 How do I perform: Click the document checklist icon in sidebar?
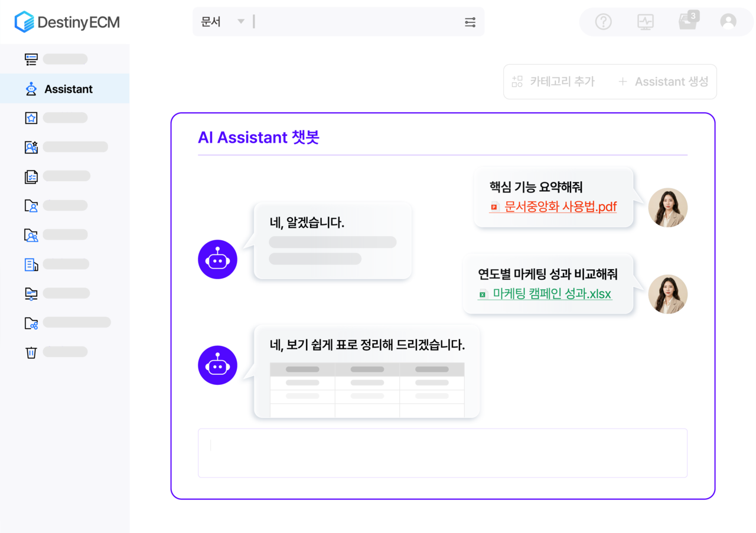pos(31,176)
